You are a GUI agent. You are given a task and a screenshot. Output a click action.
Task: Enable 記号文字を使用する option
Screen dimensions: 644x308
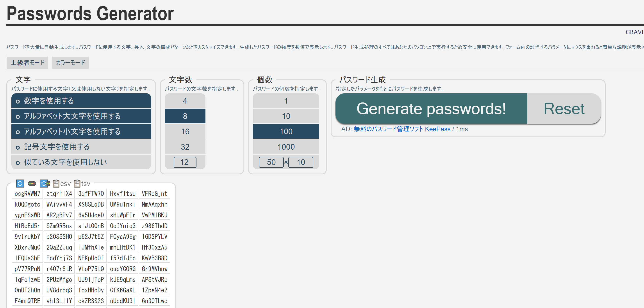click(81, 147)
